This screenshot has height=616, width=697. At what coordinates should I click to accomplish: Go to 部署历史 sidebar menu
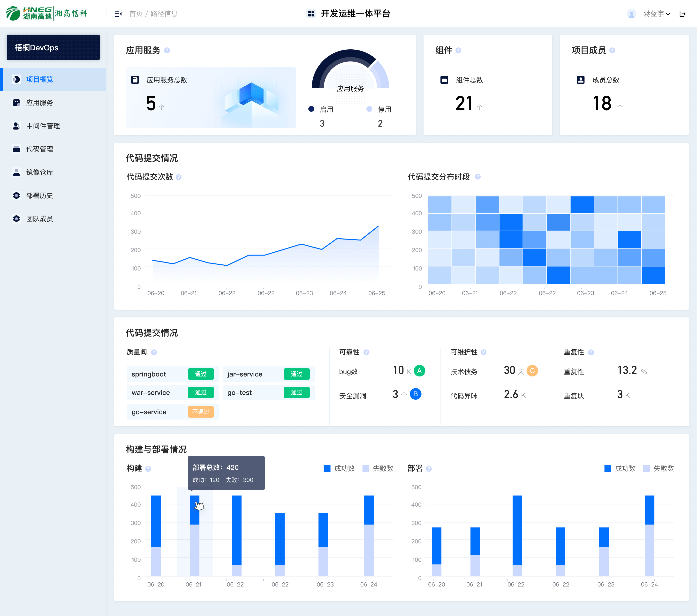point(39,195)
